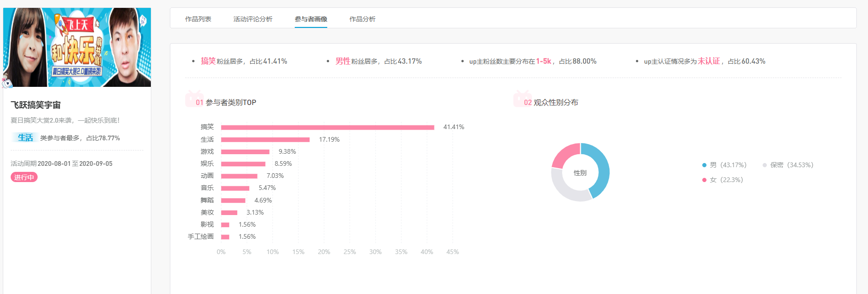Screen dimensions: 868x294
Task: Select the 参与者画像 tab
Action: [x=311, y=19]
